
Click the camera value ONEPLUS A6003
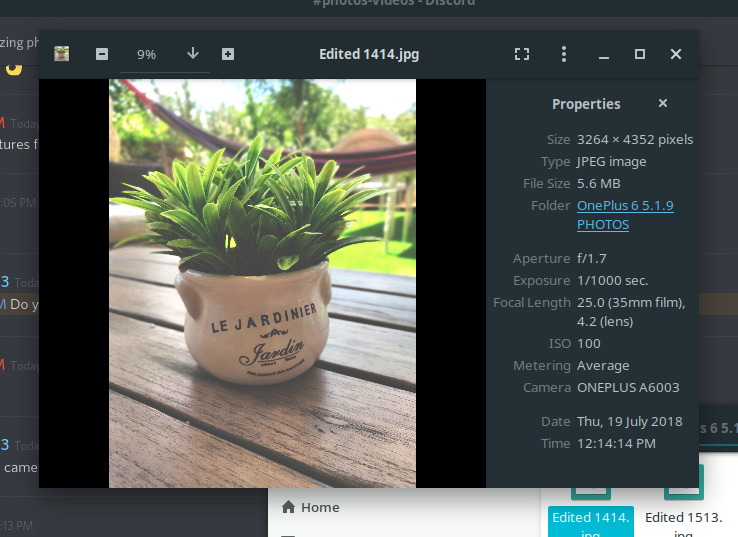[x=628, y=388]
